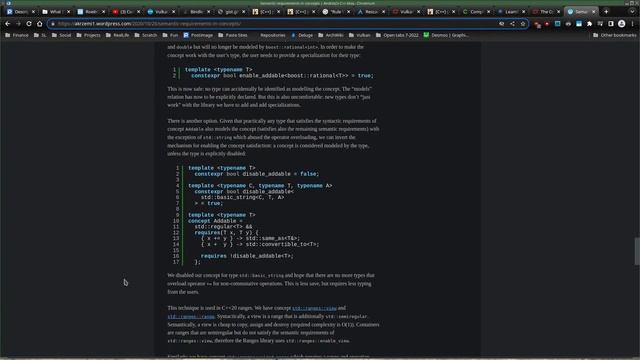Follow the std::ranges::range link
This screenshot has height=360, width=640.
191,316
